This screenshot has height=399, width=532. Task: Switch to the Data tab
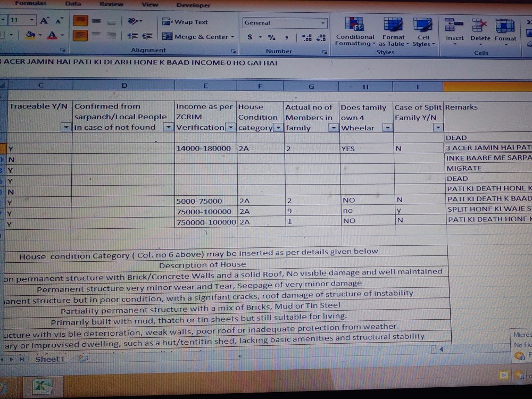(x=73, y=3)
